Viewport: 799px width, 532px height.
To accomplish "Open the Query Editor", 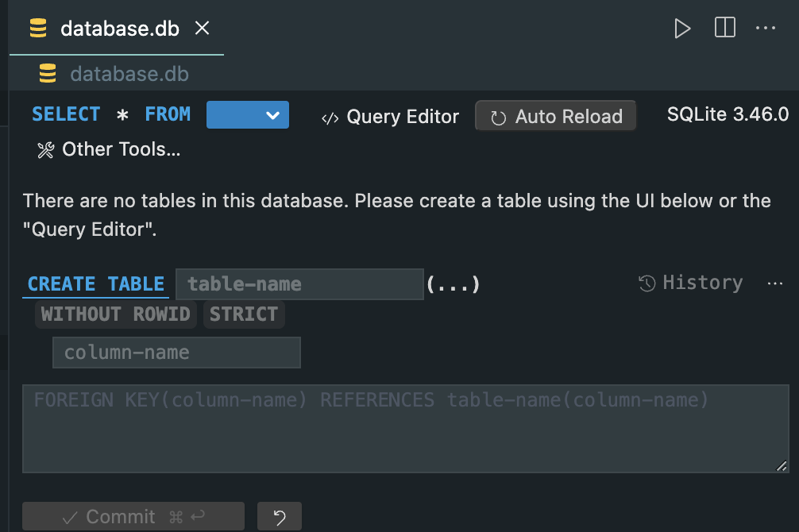I will (391, 117).
